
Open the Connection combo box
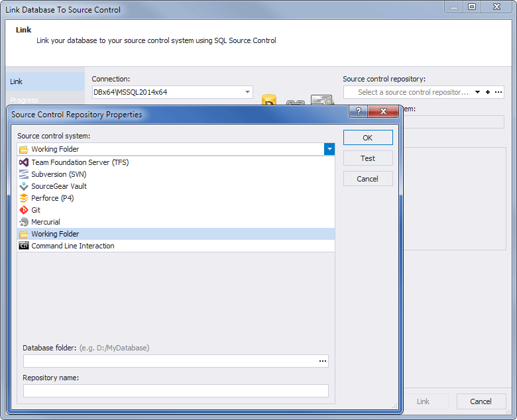[x=172, y=92]
